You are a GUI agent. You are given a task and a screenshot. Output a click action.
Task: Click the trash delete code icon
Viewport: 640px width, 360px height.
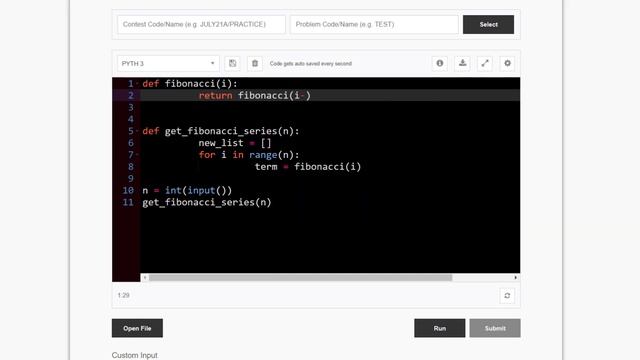click(x=255, y=63)
